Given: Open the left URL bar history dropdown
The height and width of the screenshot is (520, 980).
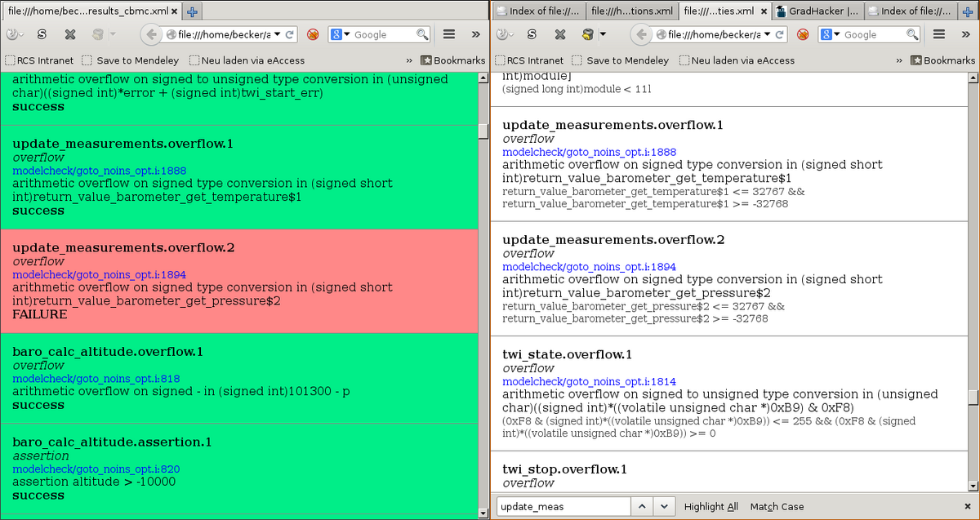Looking at the screenshot, I should [278, 34].
